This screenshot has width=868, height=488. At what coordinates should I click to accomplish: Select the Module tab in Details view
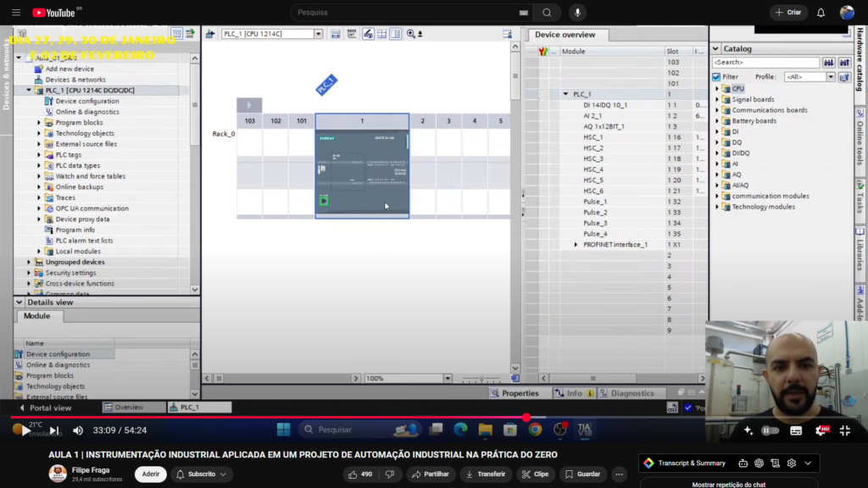click(x=37, y=316)
